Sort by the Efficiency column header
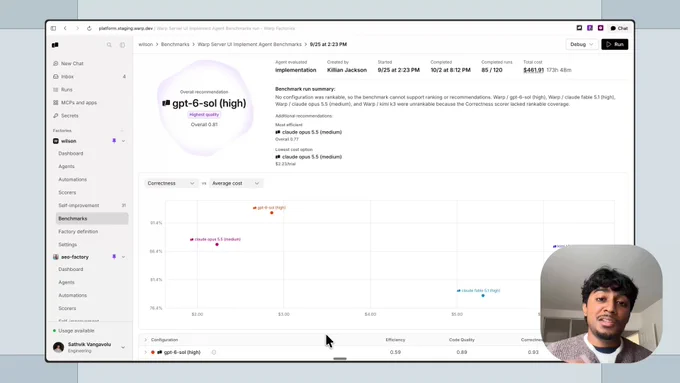 click(395, 340)
